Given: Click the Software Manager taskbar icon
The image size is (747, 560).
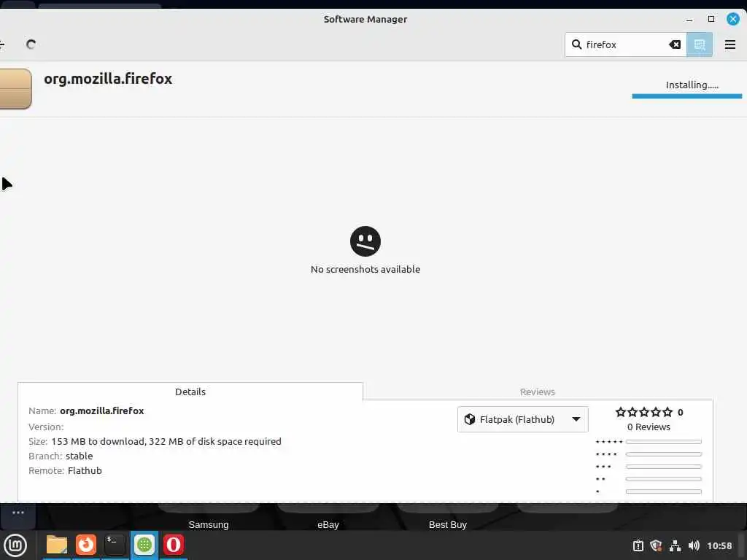Looking at the screenshot, I should (x=144, y=545).
